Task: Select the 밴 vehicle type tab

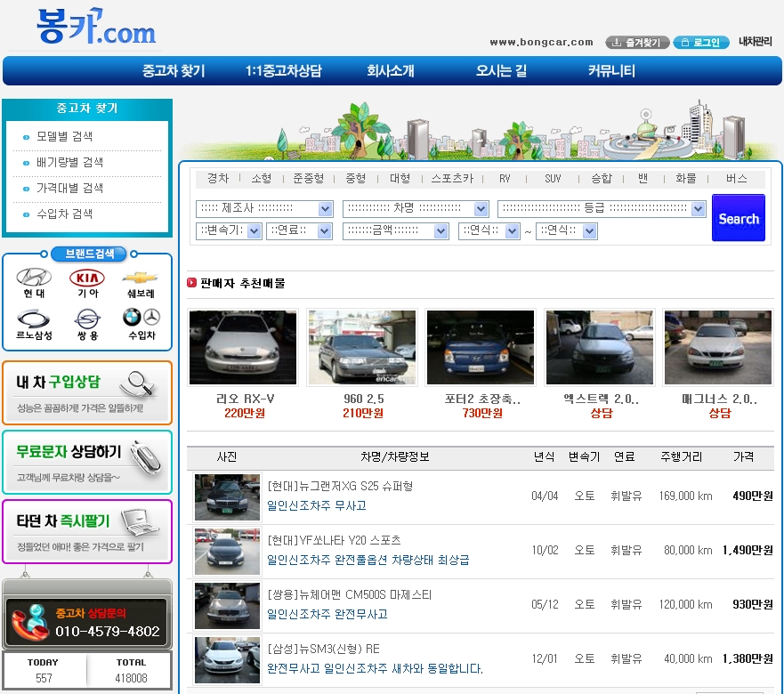Action: [x=643, y=179]
